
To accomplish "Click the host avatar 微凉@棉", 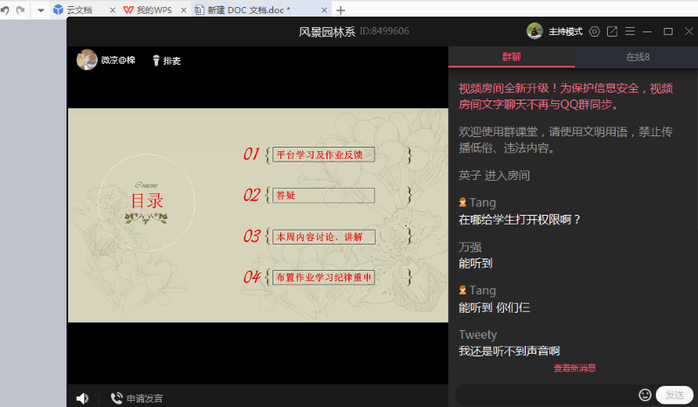I will coord(87,60).
